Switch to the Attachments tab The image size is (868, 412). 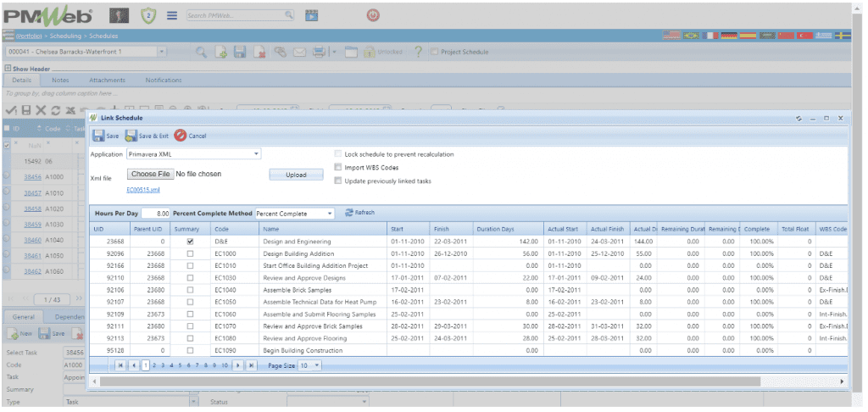108,81
